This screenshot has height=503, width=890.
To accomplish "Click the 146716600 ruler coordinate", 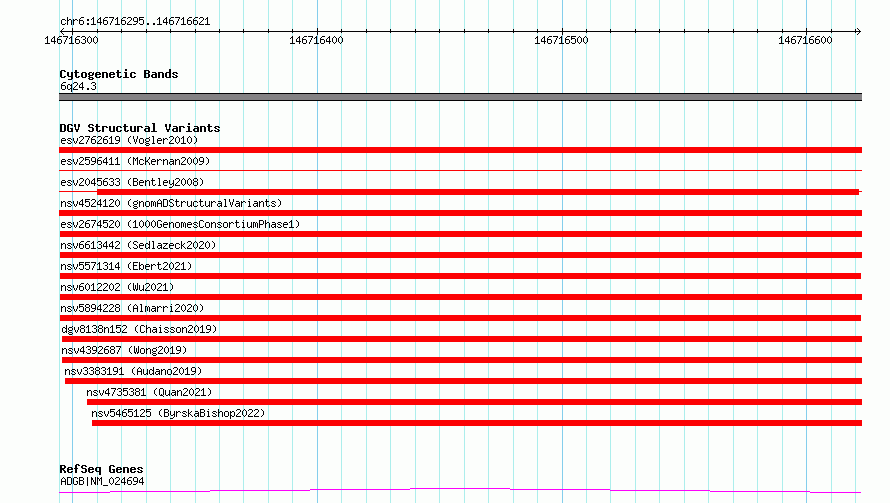I will (x=805, y=40).
